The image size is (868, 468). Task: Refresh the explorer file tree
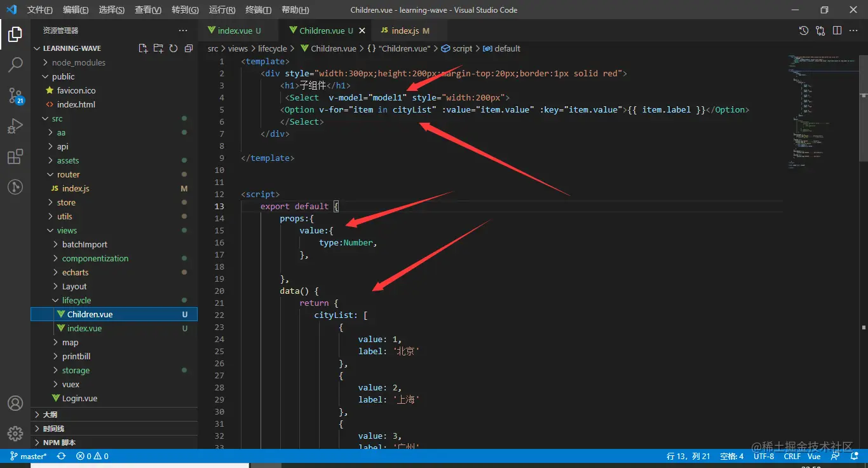(173, 48)
